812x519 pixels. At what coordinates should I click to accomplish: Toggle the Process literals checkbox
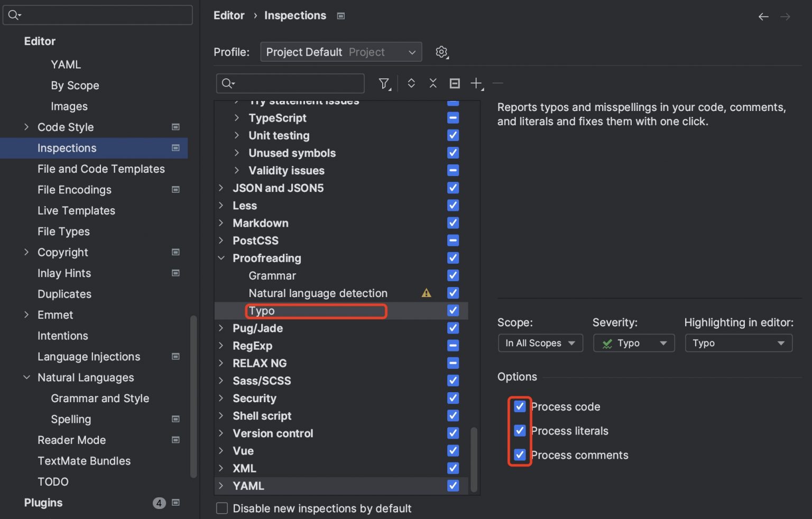point(520,431)
